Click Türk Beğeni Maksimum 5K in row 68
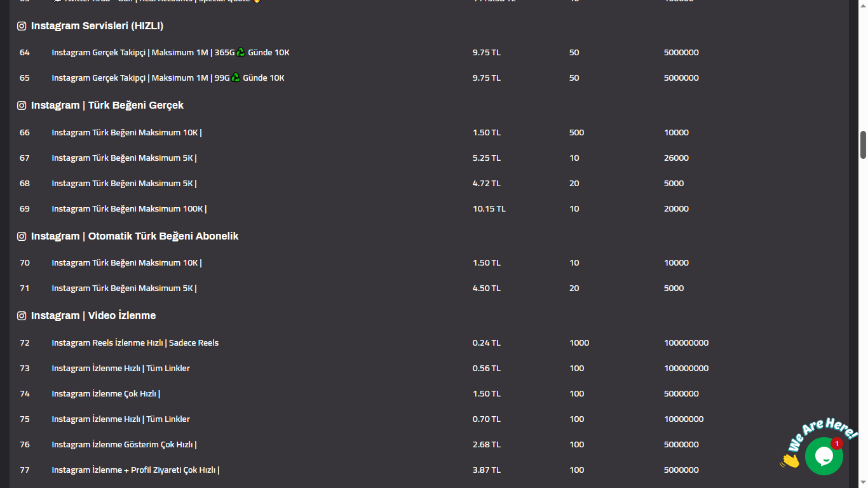This screenshot has width=868, height=488. tap(125, 184)
